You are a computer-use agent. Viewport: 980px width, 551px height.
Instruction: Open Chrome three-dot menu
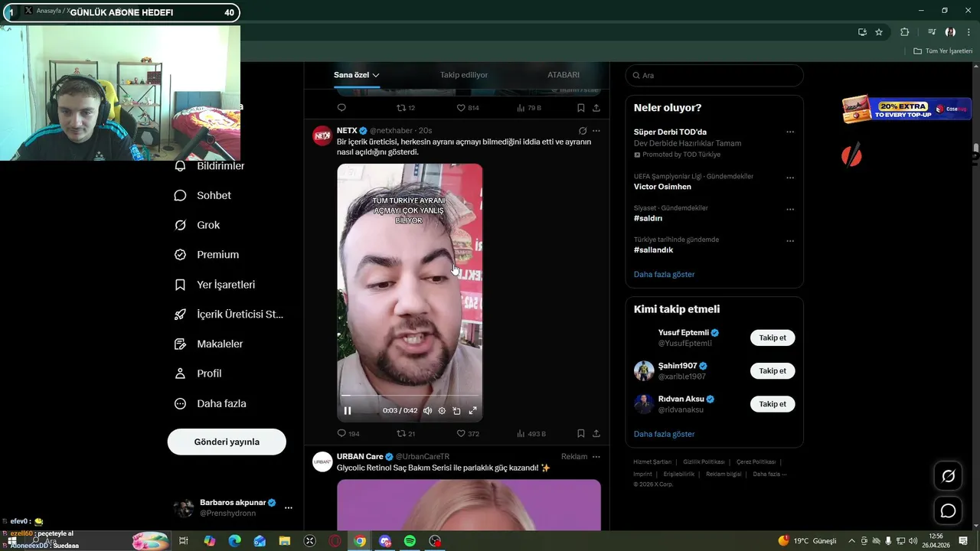[x=969, y=32]
